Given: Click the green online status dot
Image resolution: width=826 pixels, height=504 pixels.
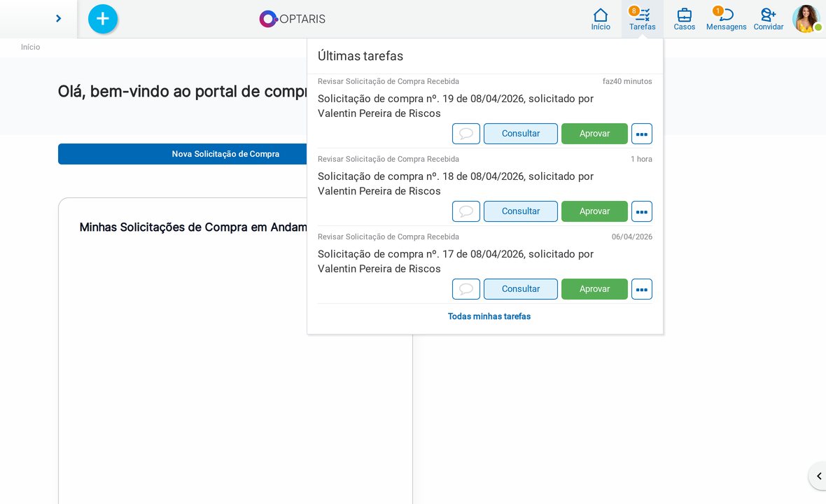Looking at the screenshot, I should [x=818, y=27].
